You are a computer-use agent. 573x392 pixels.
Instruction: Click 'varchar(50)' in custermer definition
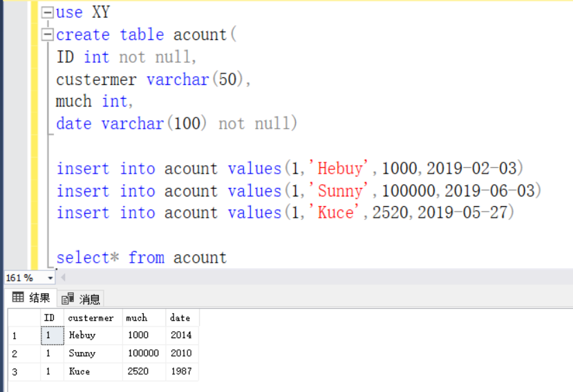point(195,80)
